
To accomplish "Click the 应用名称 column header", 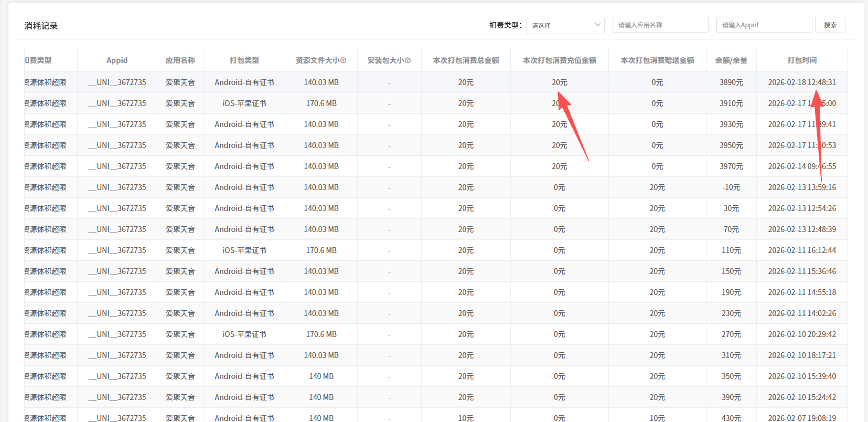I will pos(180,60).
